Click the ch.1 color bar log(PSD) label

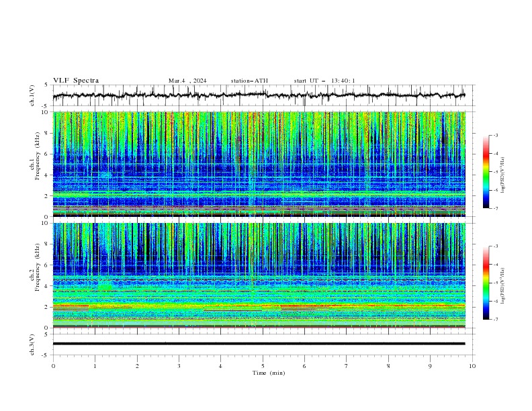click(503, 175)
